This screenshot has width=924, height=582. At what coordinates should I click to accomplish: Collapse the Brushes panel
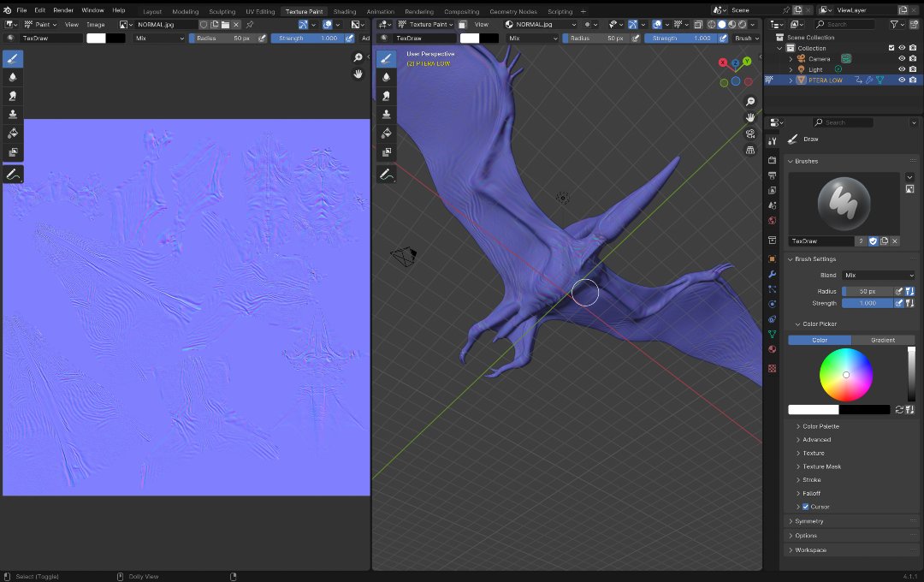click(x=791, y=161)
